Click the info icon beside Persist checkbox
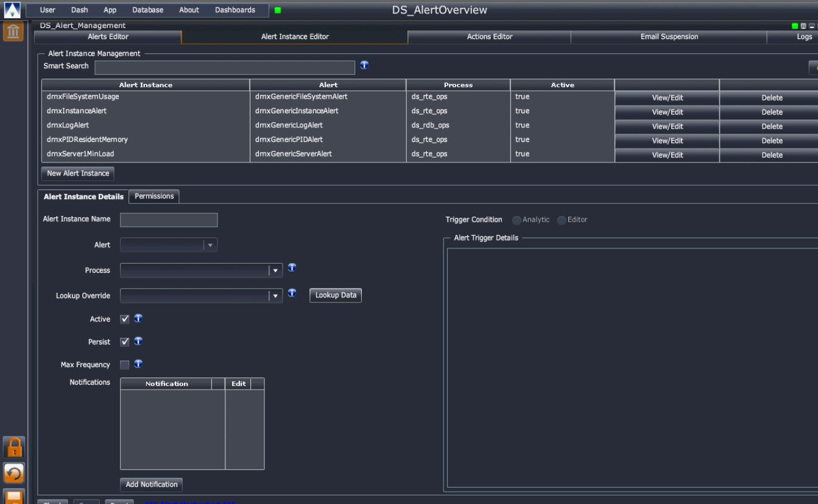Screen dimensions: 818x504 tap(138, 341)
